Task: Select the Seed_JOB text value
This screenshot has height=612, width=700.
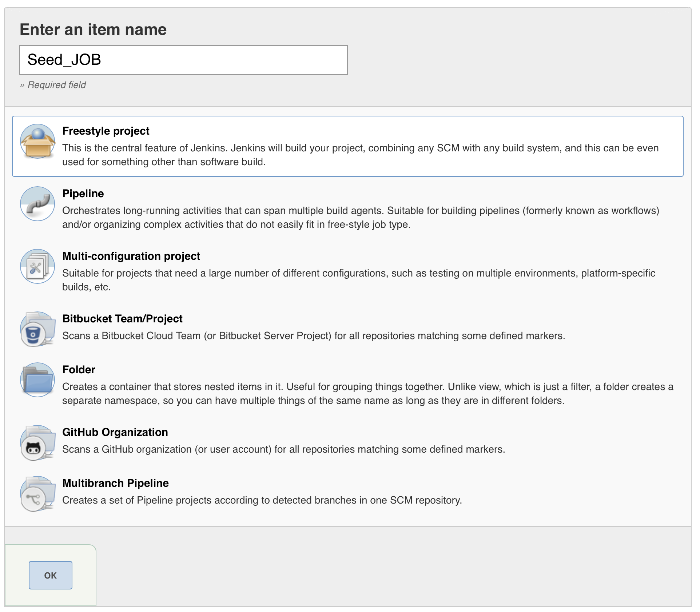Action: click(64, 60)
